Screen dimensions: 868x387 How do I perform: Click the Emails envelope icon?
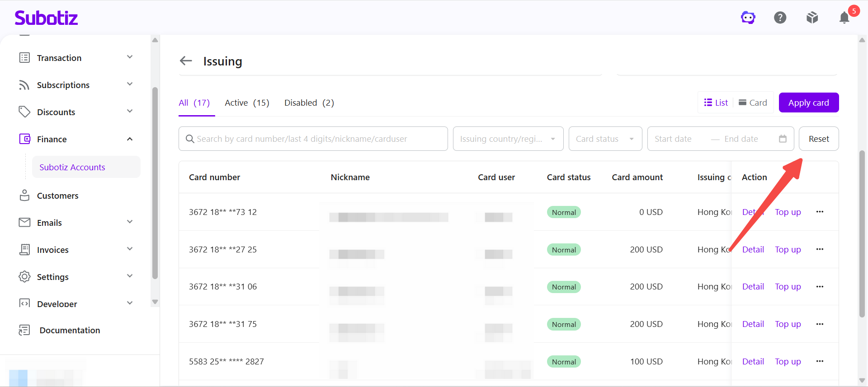click(24, 223)
